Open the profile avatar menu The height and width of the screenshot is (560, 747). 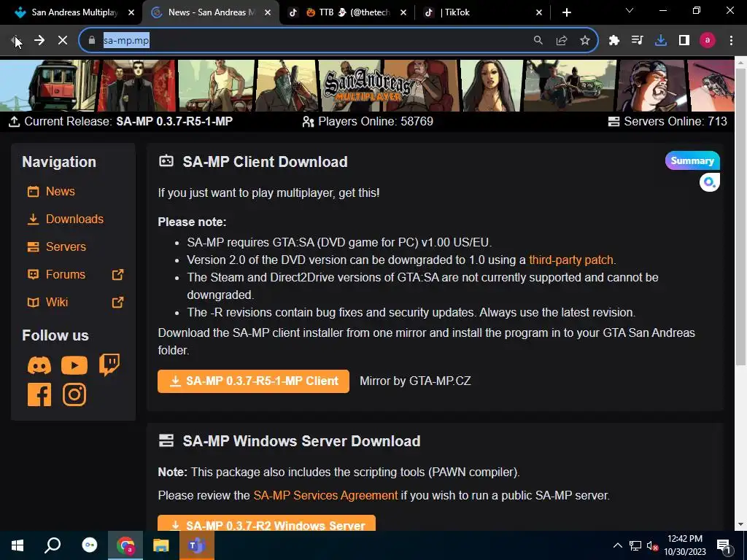pyautogui.click(x=708, y=41)
